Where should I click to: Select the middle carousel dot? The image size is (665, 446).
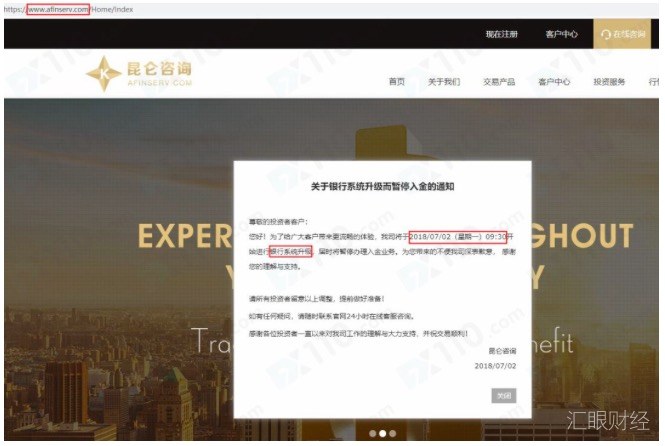pos(383,433)
